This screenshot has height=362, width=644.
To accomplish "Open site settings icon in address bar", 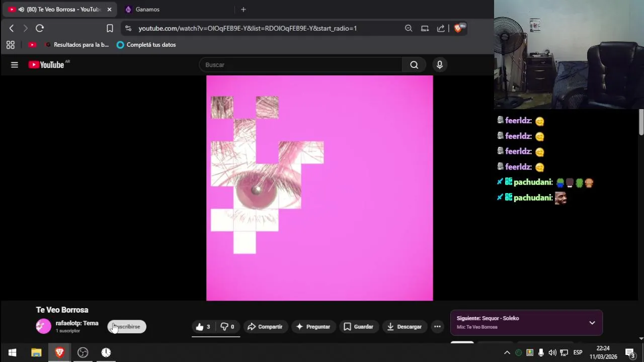I will pos(128,29).
